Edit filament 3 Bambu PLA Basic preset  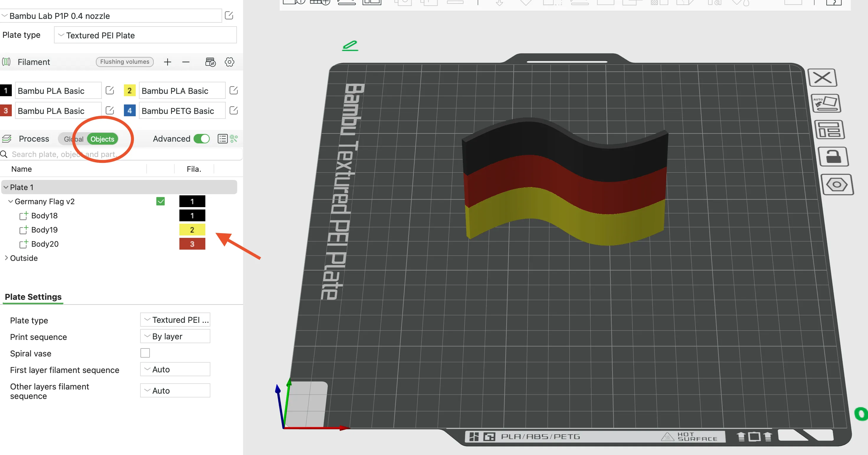point(110,111)
